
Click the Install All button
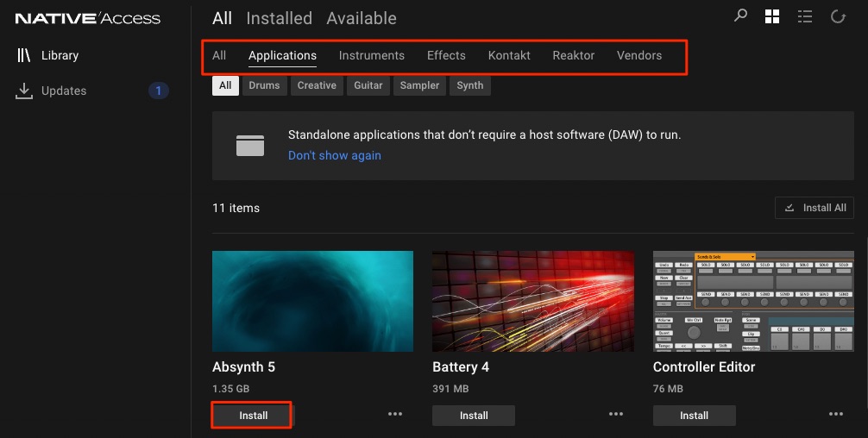pyautogui.click(x=815, y=208)
